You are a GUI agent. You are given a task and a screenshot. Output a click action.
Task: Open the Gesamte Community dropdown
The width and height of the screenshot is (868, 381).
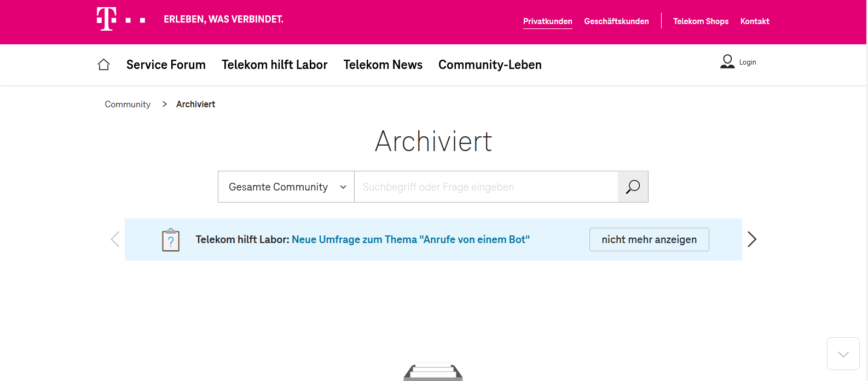tap(286, 187)
